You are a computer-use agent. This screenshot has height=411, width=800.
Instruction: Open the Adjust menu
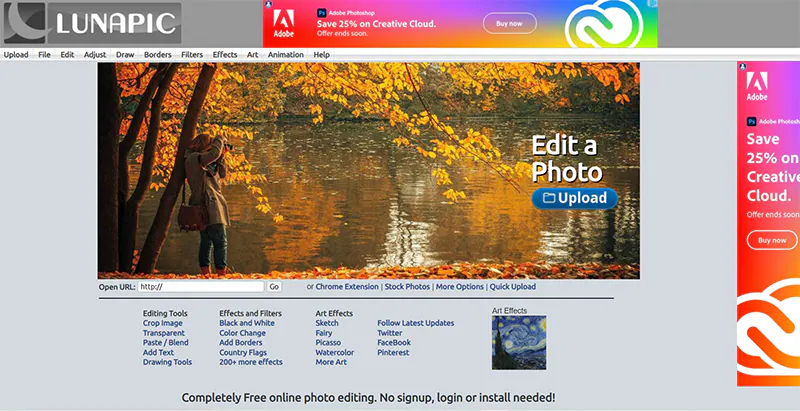(95, 55)
